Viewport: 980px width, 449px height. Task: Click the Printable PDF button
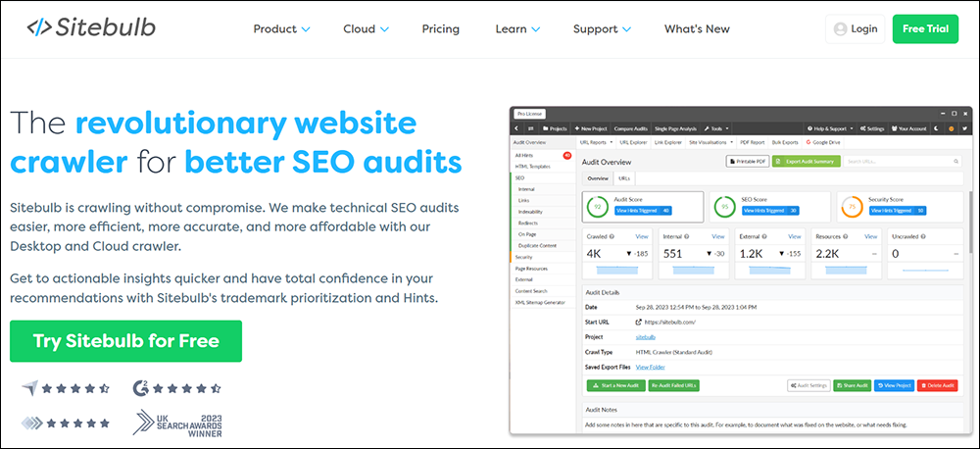747,162
